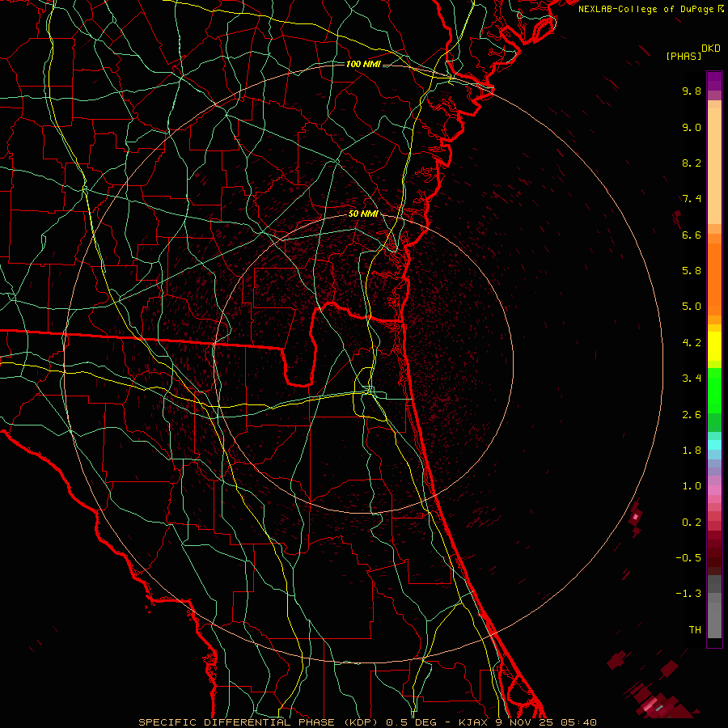
Task: Click the 05:40 time stamp
Action: (x=578, y=722)
